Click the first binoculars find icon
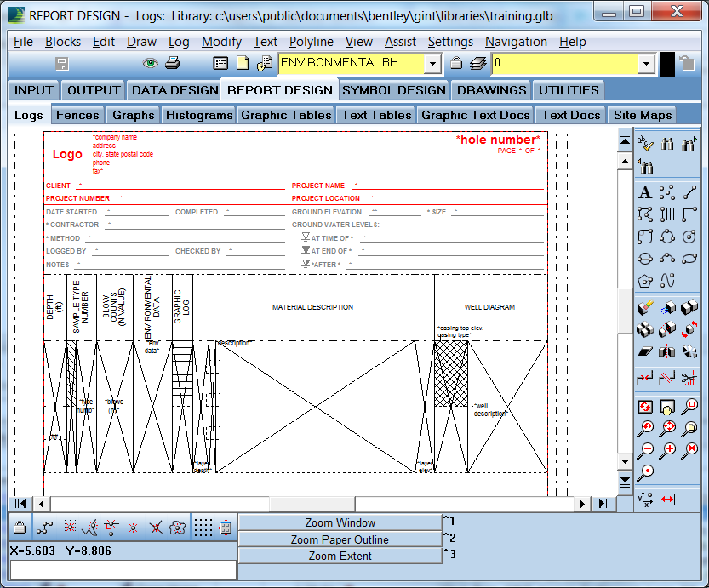The height and width of the screenshot is (588, 709). 667,144
